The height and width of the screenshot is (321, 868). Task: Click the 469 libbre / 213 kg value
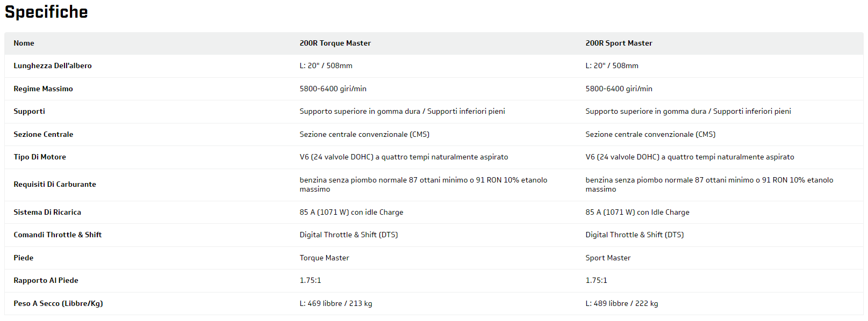click(335, 304)
